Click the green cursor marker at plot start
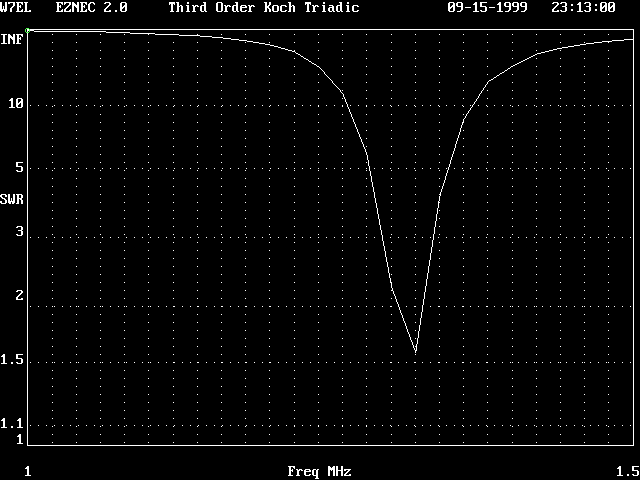 click(x=28, y=30)
